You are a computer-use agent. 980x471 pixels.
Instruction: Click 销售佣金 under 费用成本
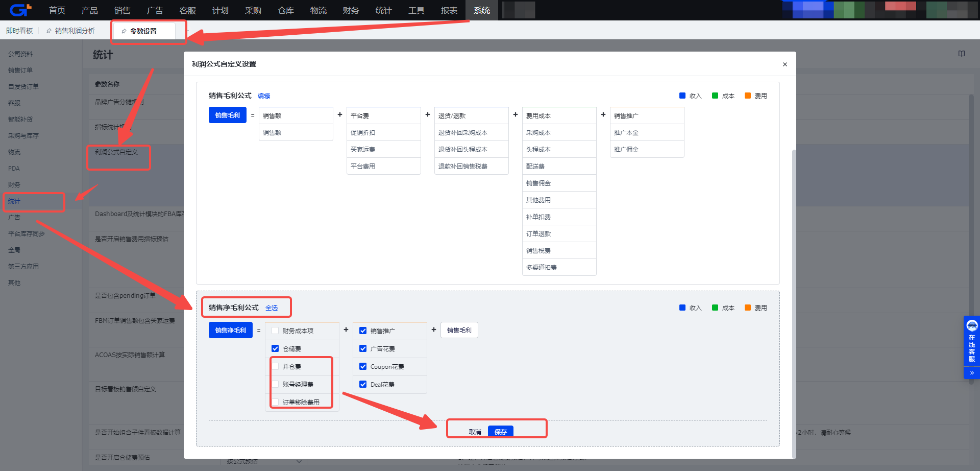(x=559, y=183)
